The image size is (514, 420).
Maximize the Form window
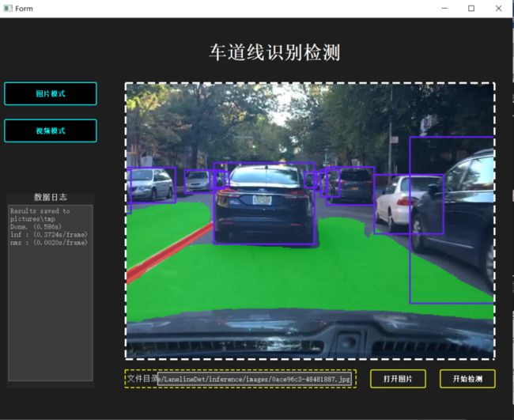pyautogui.click(x=471, y=8)
